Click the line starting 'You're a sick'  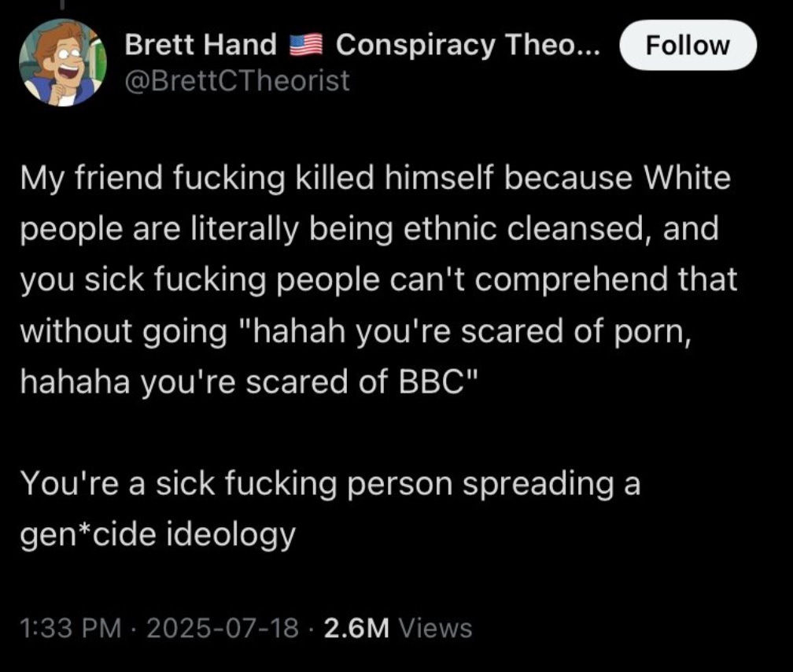pos(330,484)
